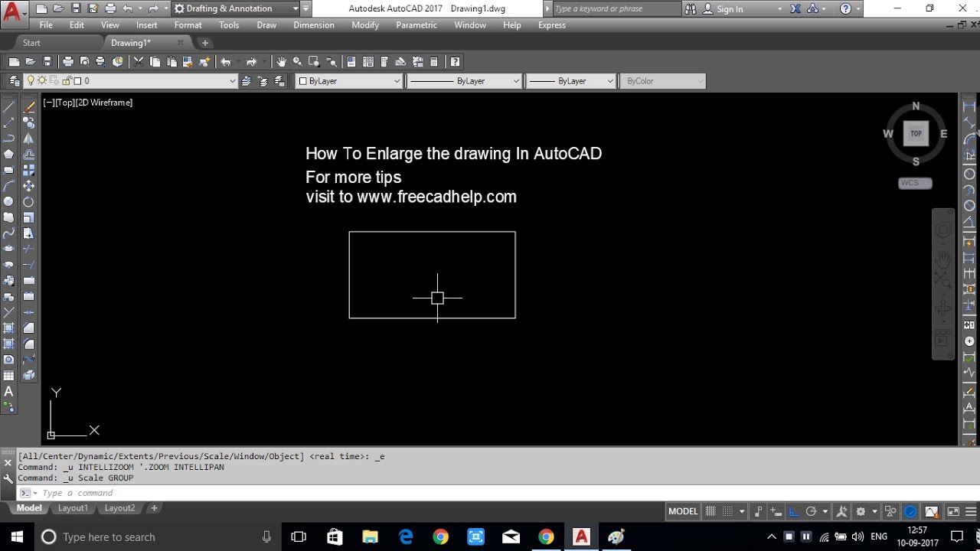Open a new drawing tab with the plus button

pos(204,43)
